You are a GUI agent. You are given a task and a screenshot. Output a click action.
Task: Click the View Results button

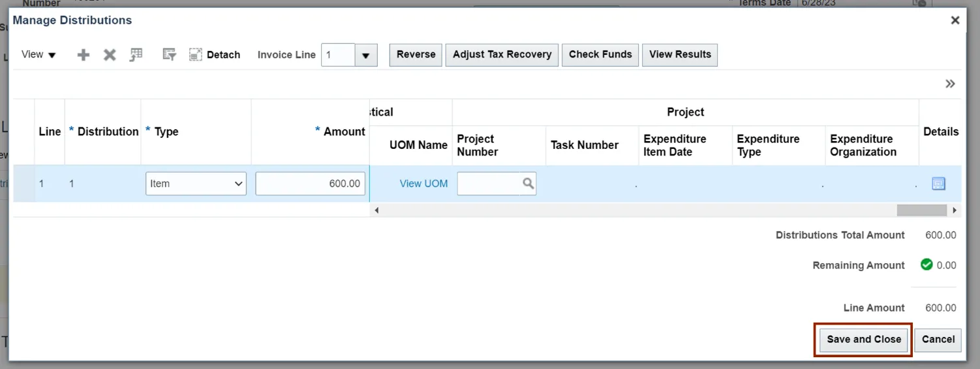(680, 55)
